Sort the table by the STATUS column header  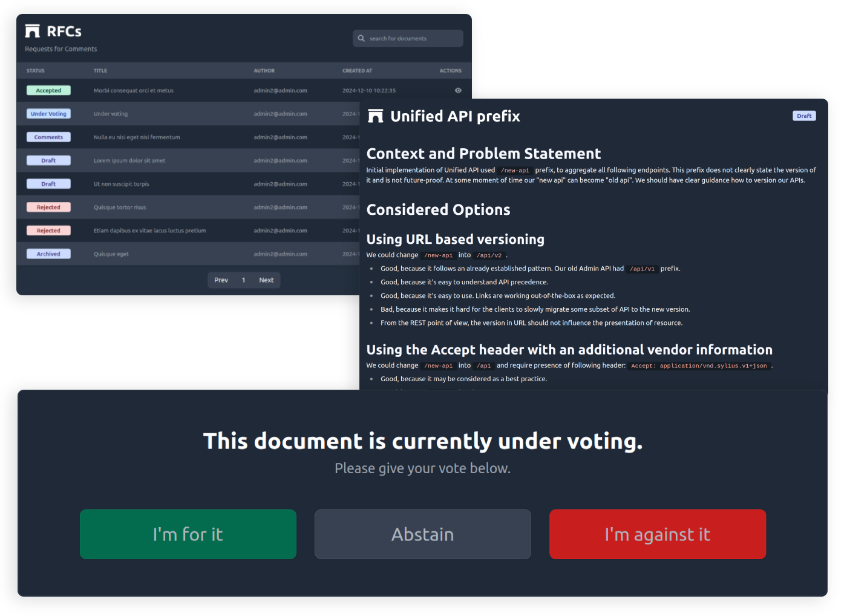[35, 70]
